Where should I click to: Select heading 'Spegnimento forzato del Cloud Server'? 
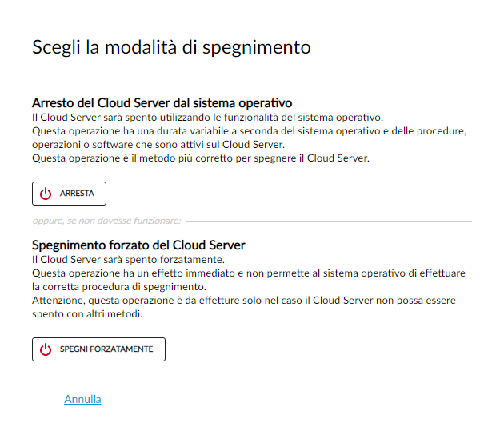point(138,245)
